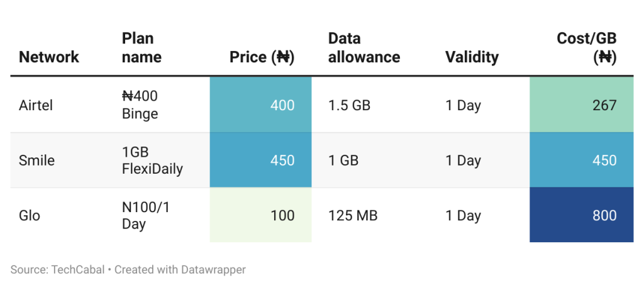Screen dimensions: 644x287
Task: Click the teal 400 price cell
Action: pos(260,105)
